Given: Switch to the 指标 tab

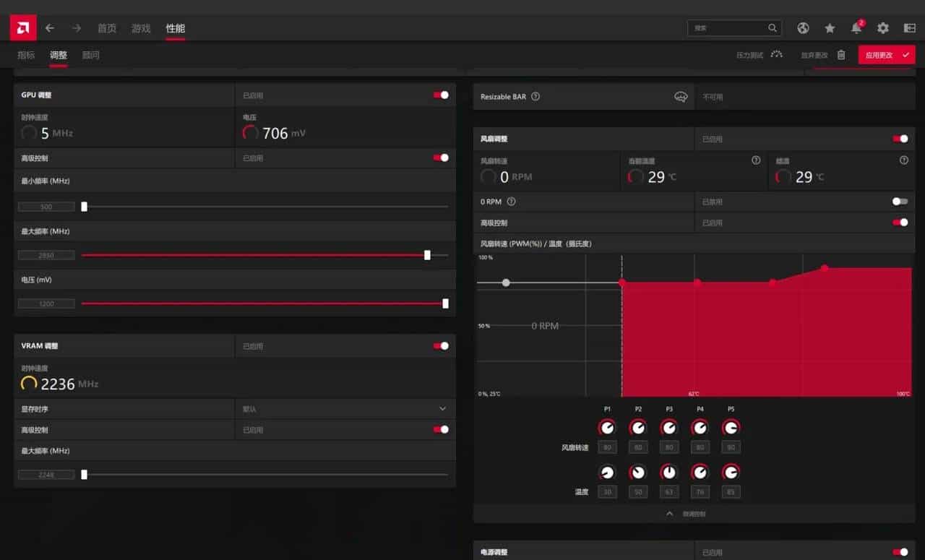Looking at the screenshot, I should (25, 54).
